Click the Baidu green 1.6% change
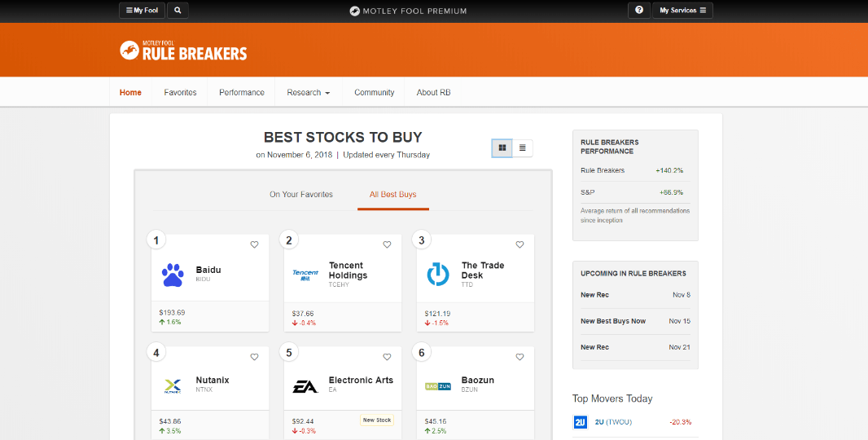Screen dimensions: 868x440 click(170, 322)
